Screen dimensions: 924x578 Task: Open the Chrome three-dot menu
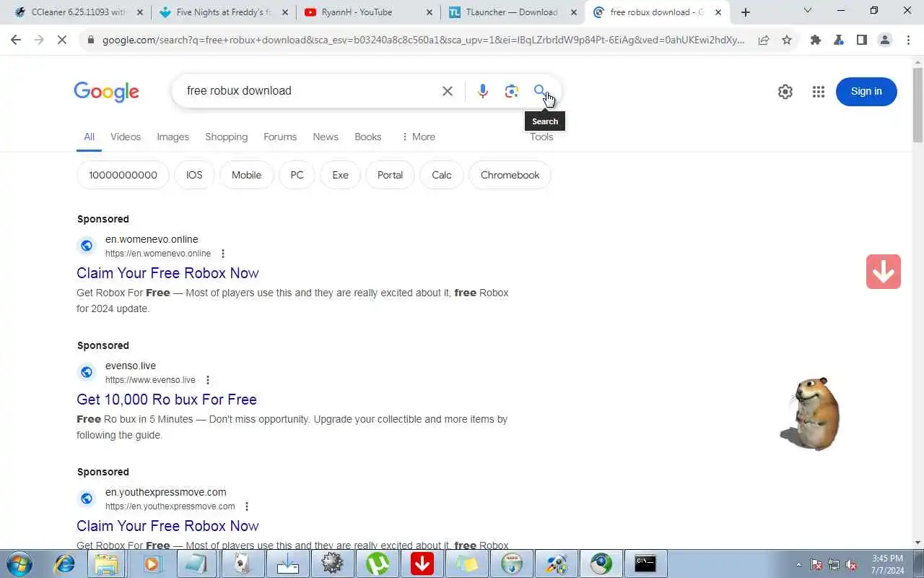point(907,40)
